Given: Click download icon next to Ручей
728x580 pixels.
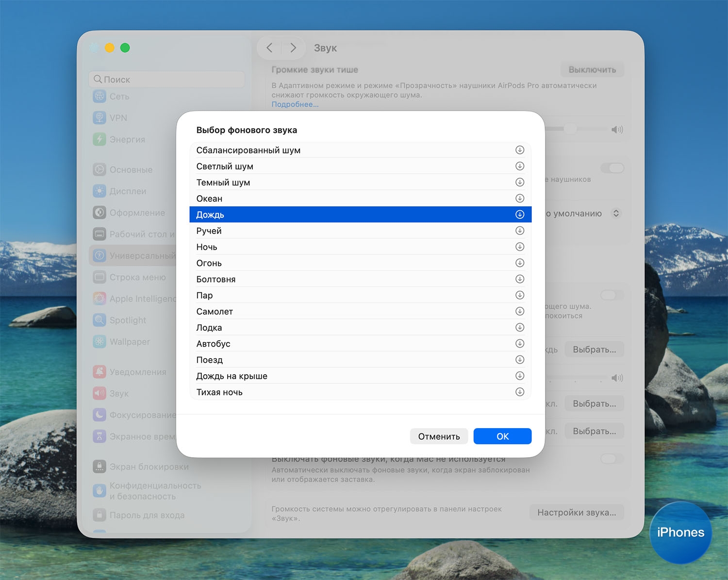Looking at the screenshot, I should click(519, 231).
